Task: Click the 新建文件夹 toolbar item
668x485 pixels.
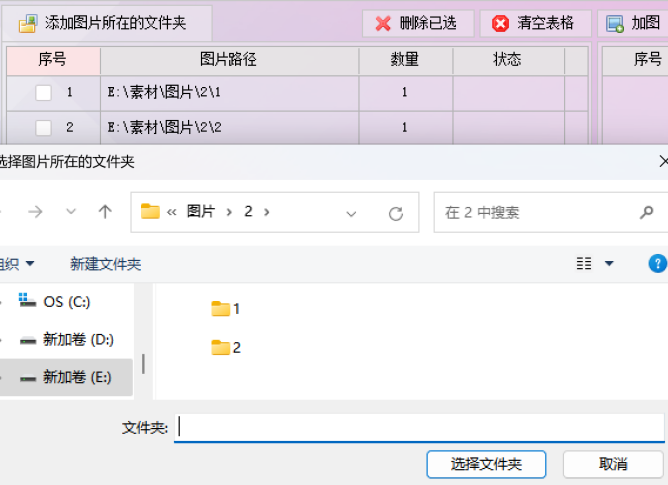Action: tap(106, 264)
